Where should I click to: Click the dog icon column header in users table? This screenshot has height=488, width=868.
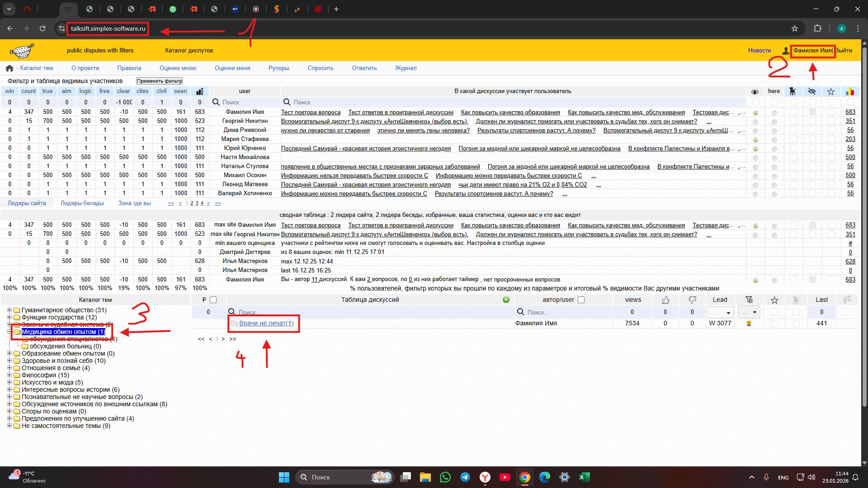pos(793,91)
